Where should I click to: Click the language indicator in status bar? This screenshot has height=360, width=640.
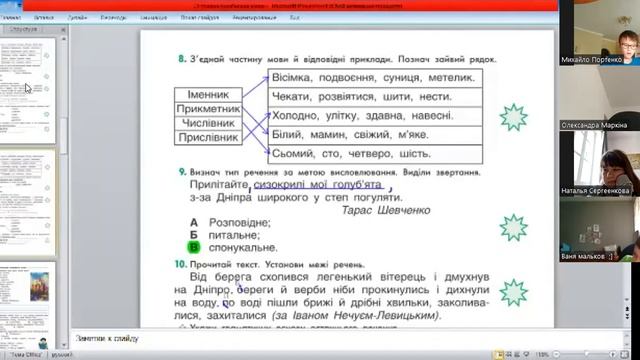[x=62, y=355]
